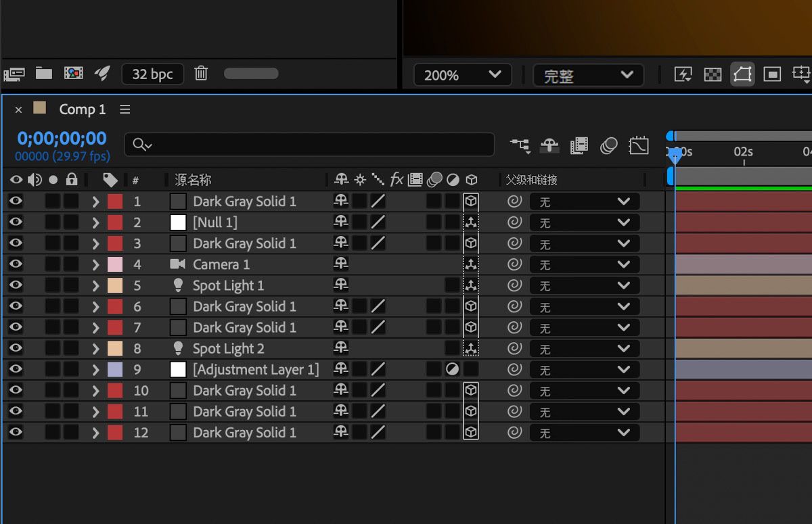
Task: Toggle solo box for layer 1
Action: pos(53,201)
